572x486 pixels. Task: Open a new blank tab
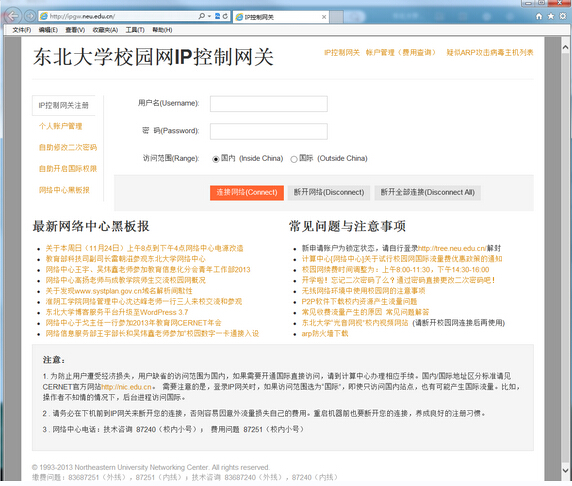click(x=337, y=17)
